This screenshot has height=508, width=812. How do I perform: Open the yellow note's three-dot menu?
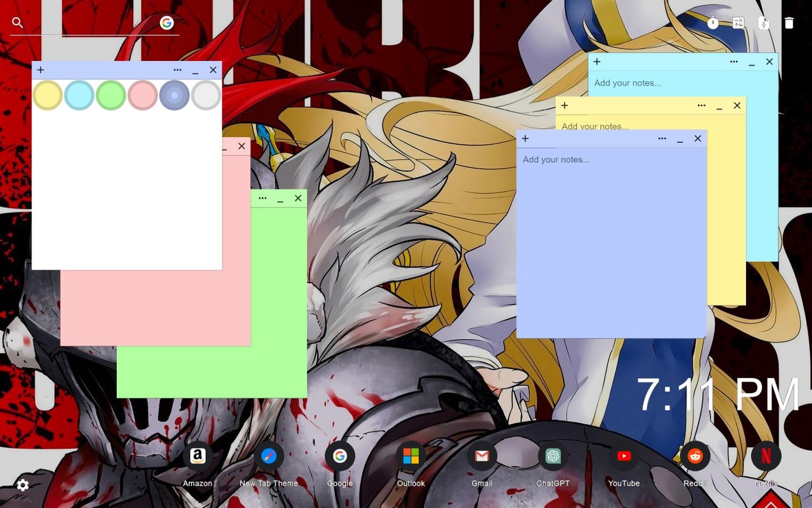click(x=702, y=105)
